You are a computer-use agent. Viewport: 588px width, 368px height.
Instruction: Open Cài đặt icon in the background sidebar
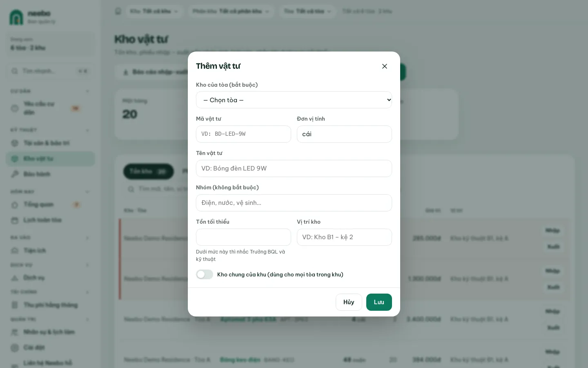15,348
